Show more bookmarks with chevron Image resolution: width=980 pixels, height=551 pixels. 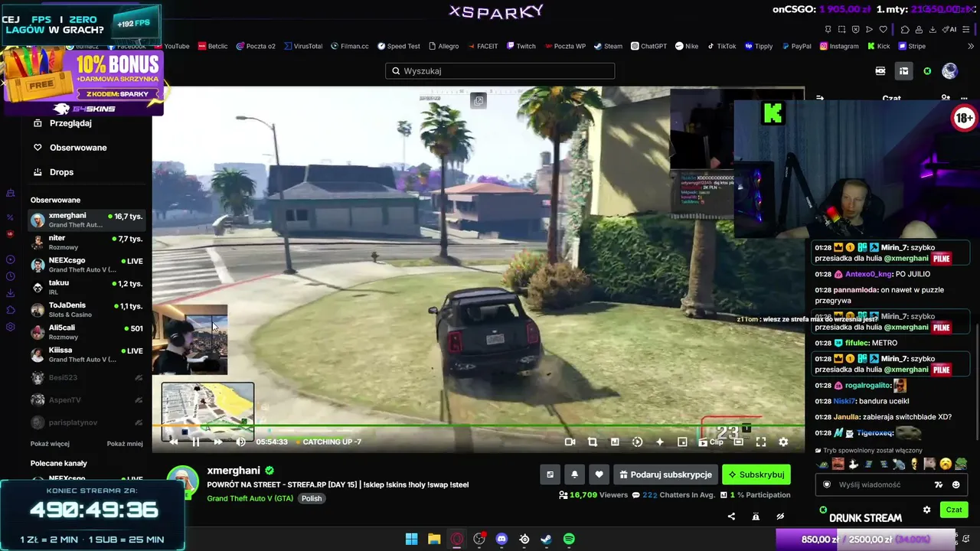(x=971, y=46)
